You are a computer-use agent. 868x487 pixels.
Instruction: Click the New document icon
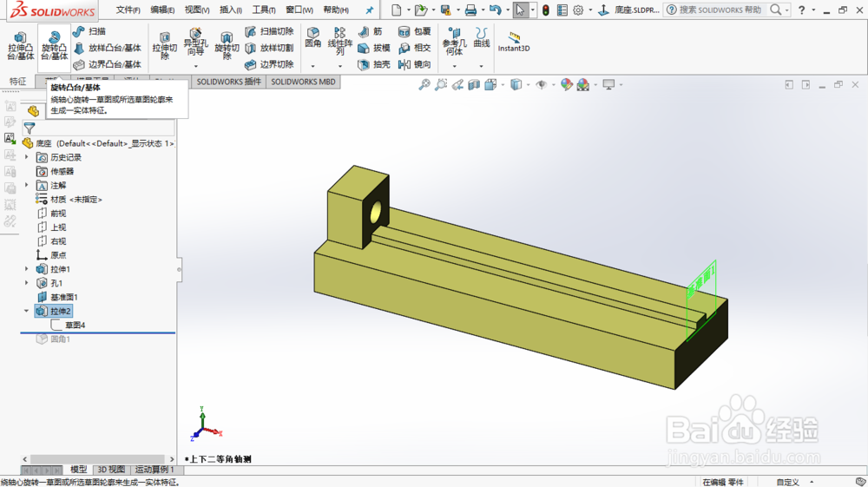[x=397, y=10]
